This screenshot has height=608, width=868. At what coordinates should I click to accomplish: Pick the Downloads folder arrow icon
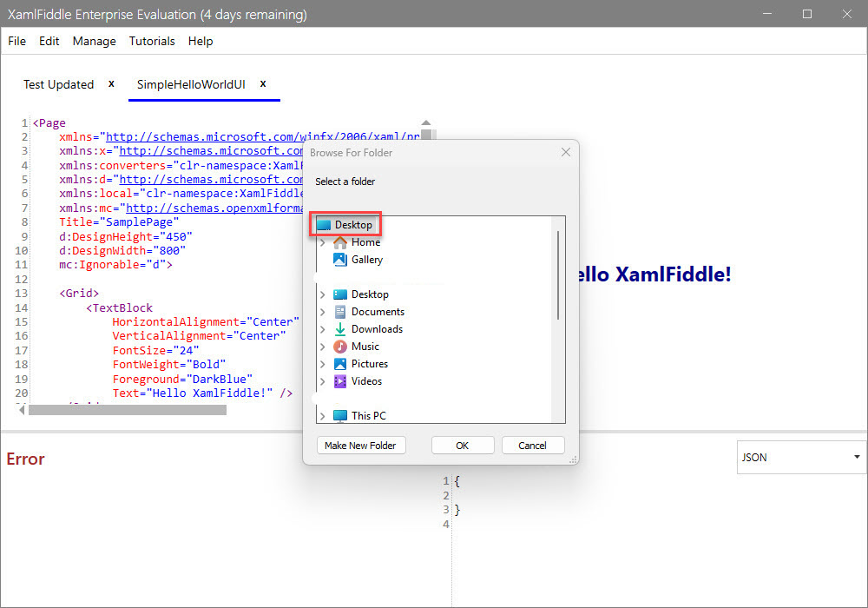340,329
